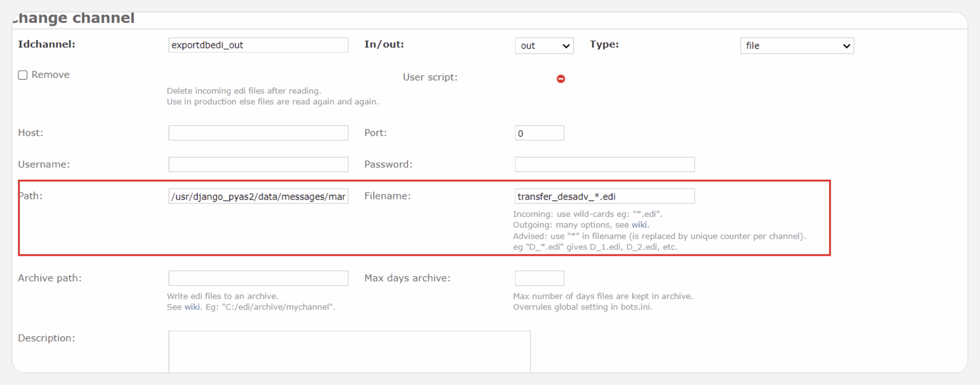Focus the Filename field transfer_desadv_*.edi
Image resolution: width=980 pixels, height=385 pixels.
[x=604, y=196]
